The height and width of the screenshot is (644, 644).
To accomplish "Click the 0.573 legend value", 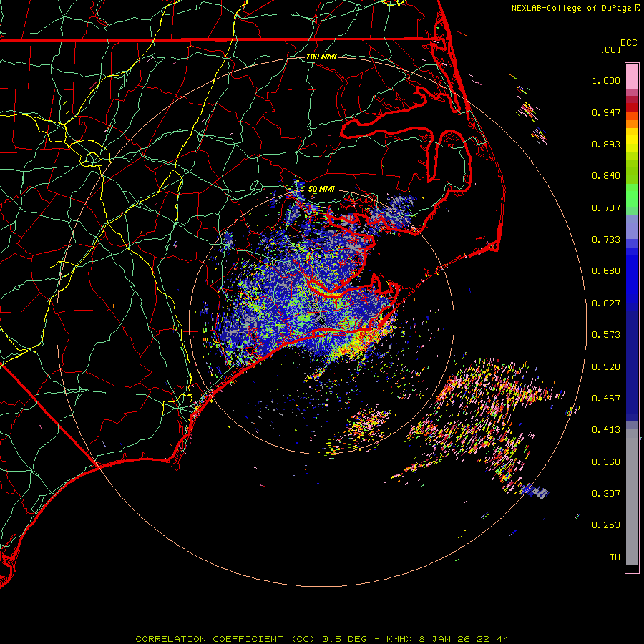I will [x=606, y=335].
